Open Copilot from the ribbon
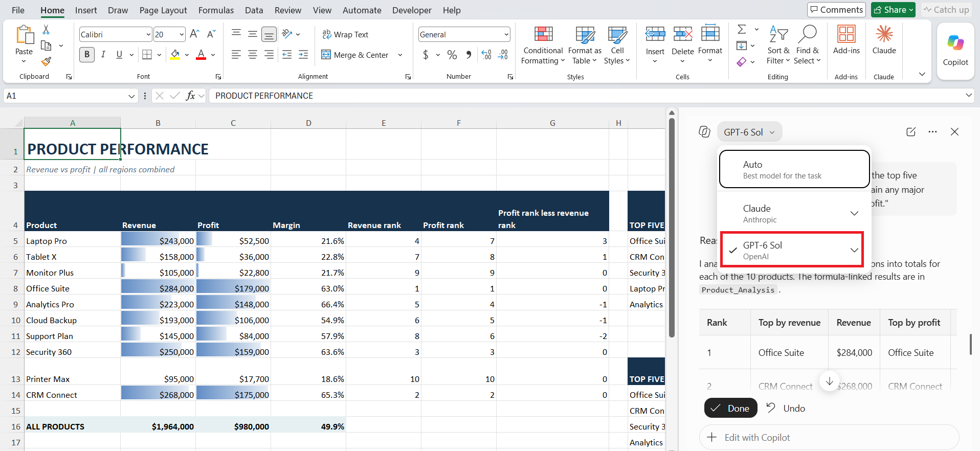The image size is (980, 451). 955,51
